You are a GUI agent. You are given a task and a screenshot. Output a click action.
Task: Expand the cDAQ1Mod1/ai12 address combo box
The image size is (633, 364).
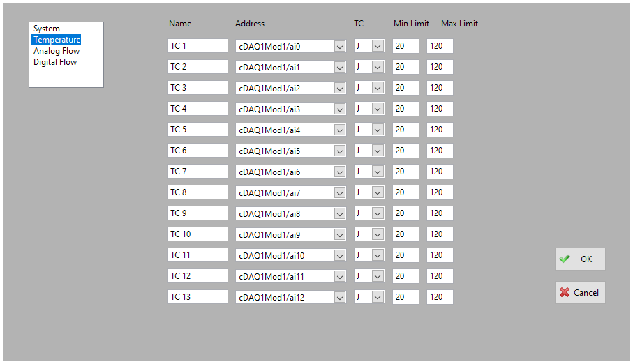339,298
